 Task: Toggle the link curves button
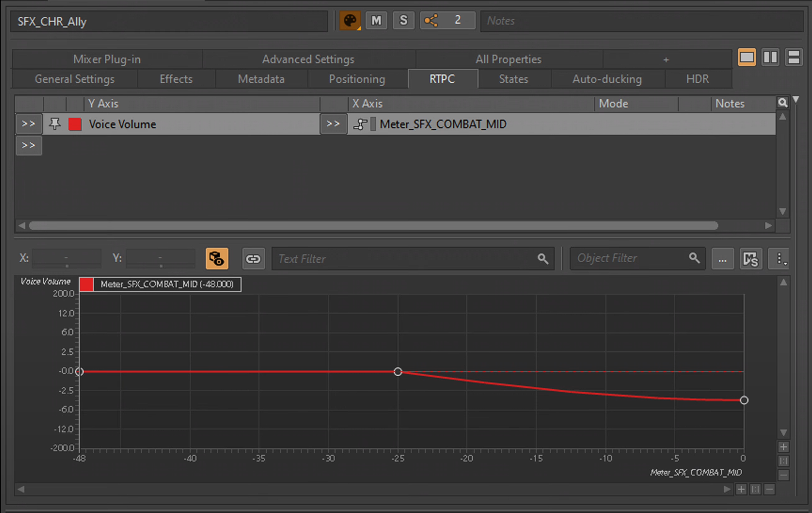[253, 259]
